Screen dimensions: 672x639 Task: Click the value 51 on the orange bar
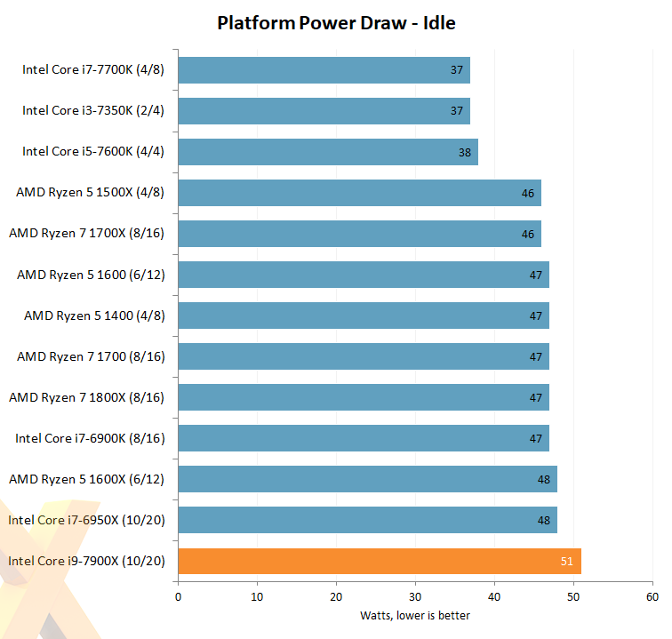click(x=566, y=562)
